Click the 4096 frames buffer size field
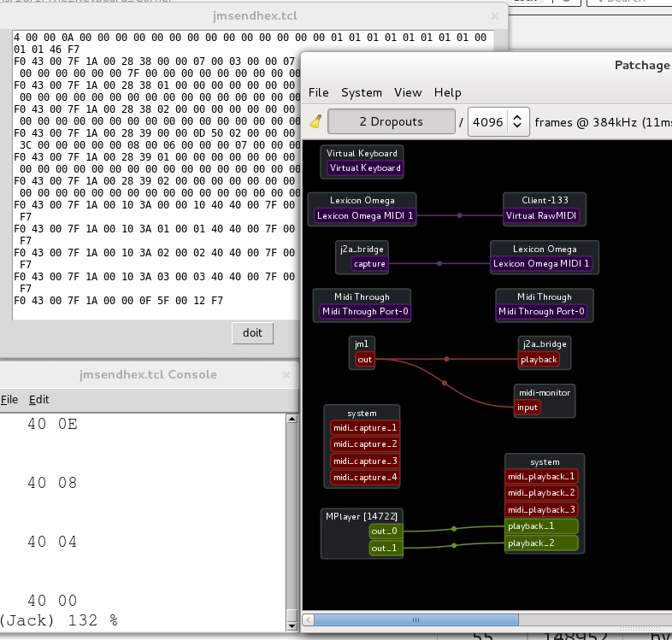This screenshot has width=672, height=640. tap(487, 122)
